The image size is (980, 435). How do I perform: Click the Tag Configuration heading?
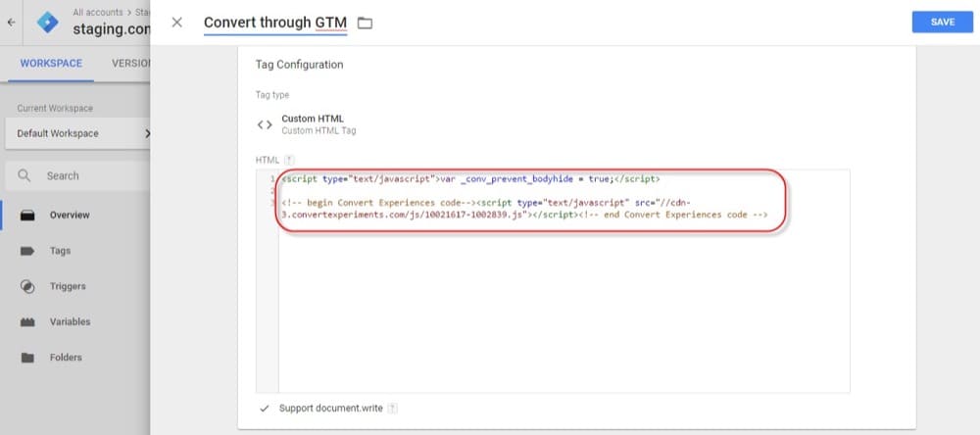[x=299, y=65]
